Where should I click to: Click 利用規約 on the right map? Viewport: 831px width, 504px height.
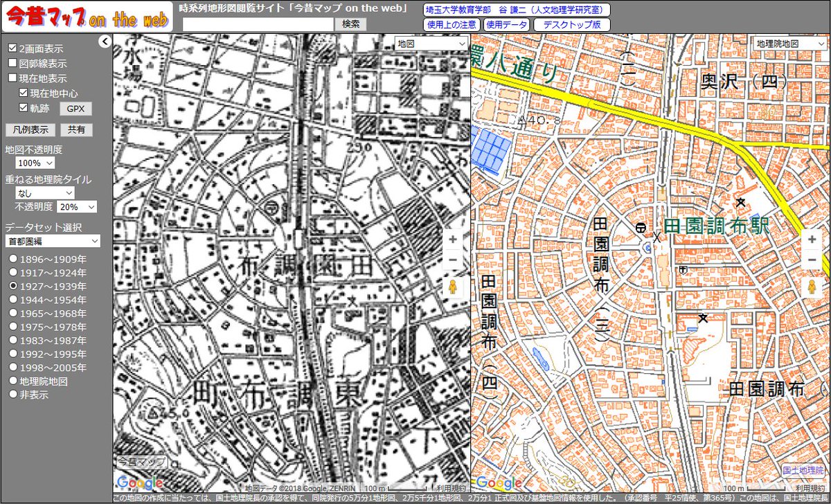click(x=810, y=488)
